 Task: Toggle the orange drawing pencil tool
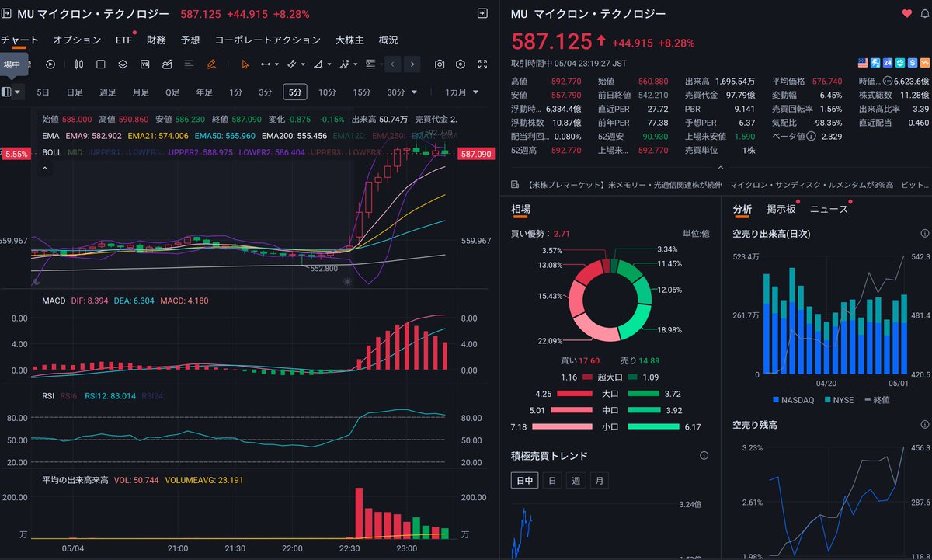(211, 64)
